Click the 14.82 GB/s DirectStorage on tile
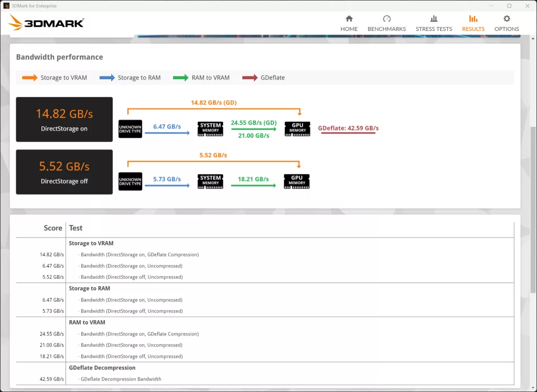Screen dimensions: 537x392 (x=65, y=119)
